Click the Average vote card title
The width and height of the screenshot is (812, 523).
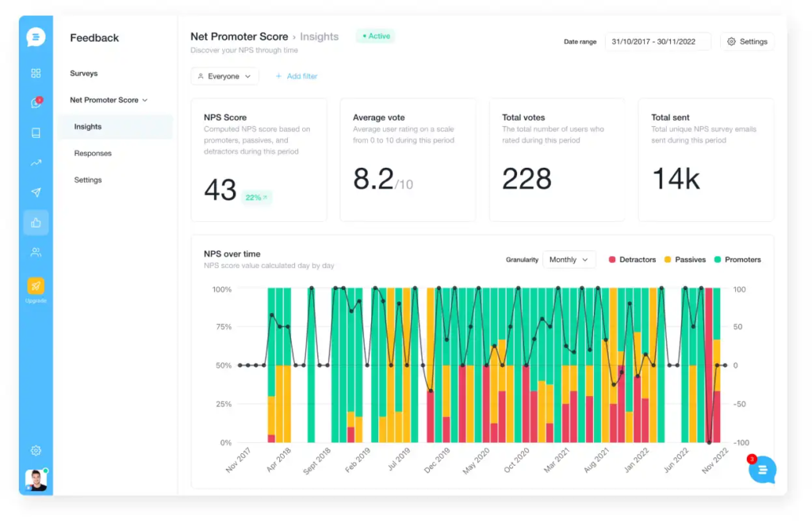378,117
